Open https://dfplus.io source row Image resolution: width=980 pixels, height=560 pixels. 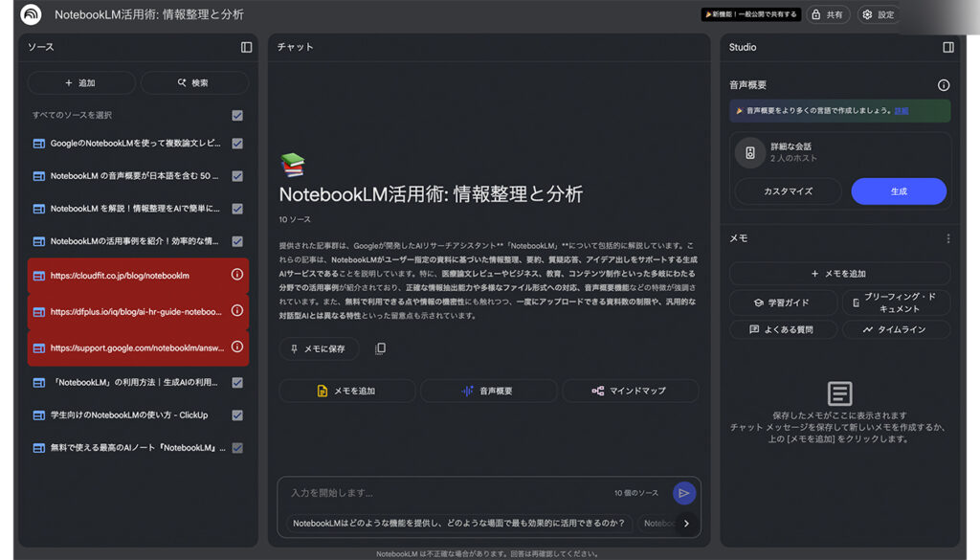138,311
